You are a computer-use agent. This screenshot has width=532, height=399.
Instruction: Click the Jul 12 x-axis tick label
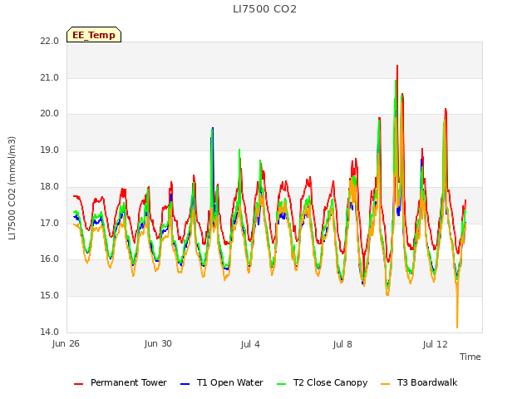(x=435, y=344)
